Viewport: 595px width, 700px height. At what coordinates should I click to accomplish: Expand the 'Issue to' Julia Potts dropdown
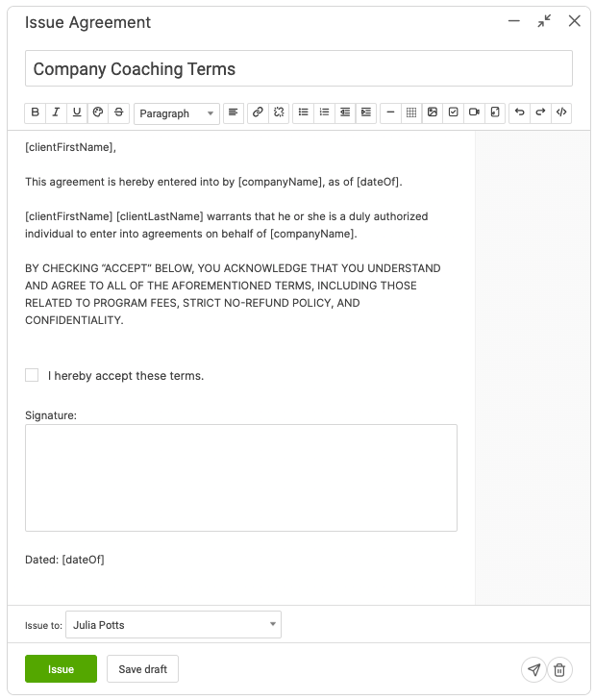coord(173,625)
